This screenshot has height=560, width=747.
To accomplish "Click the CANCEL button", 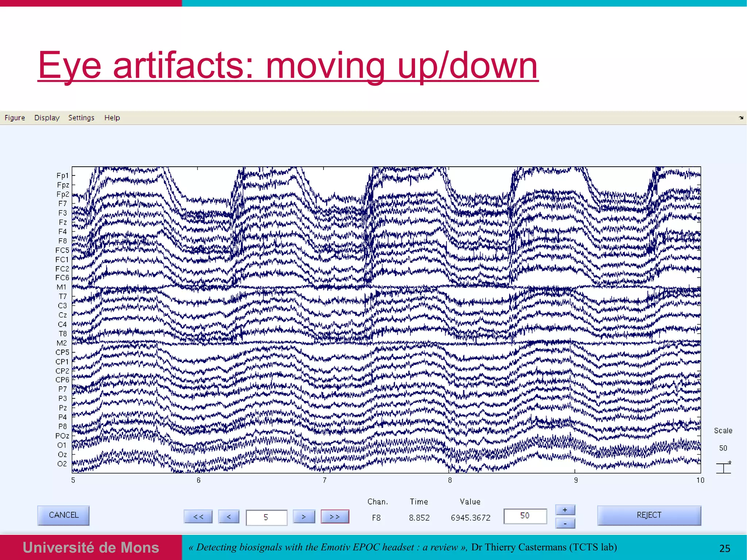I will click(63, 515).
